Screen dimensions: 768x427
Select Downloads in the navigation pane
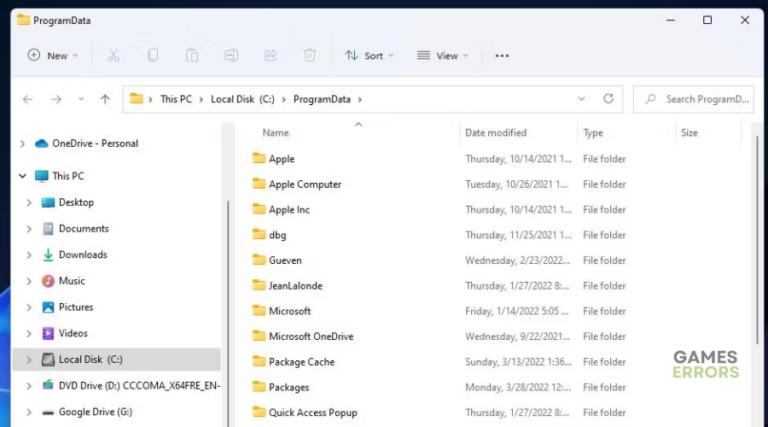(82, 255)
